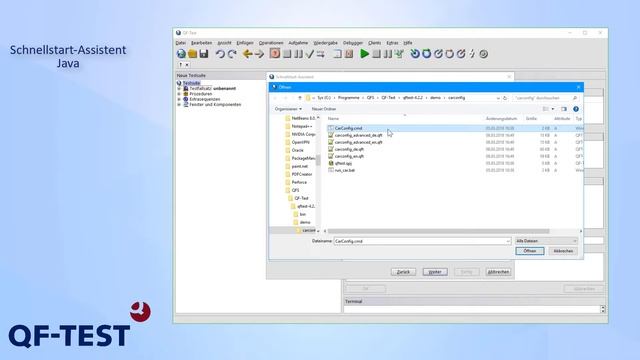This screenshot has width=640, height=360.
Task: Click the refresh icon beside address bar
Action: (x=505, y=98)
